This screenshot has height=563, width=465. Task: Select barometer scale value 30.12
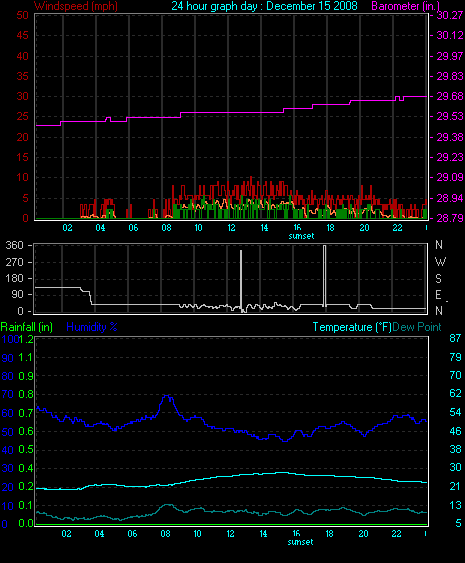pos(450,35)
